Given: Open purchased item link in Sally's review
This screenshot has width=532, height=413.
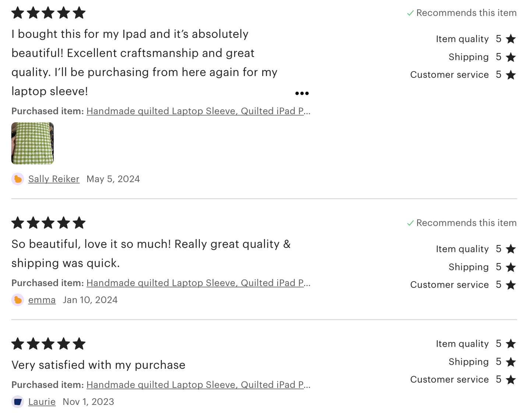Looking at the screenshot, I should click(198, 111).
